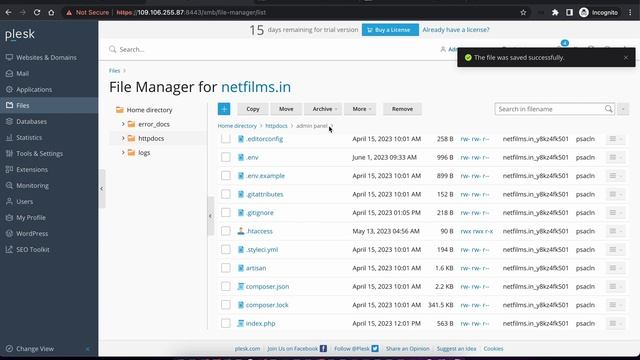Expand the httpdocs tree node
The height and width of the screenshot is (360, 640).
pyautogui.click(x=123, y=138)
